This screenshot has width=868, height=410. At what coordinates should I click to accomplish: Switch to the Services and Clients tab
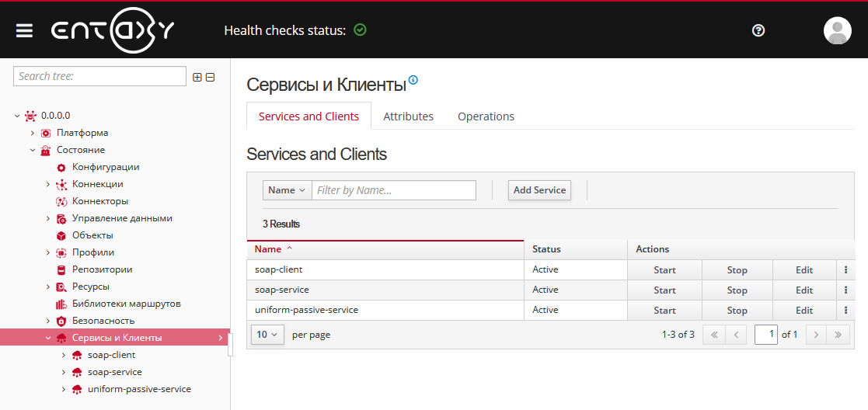tap(309, 116)
